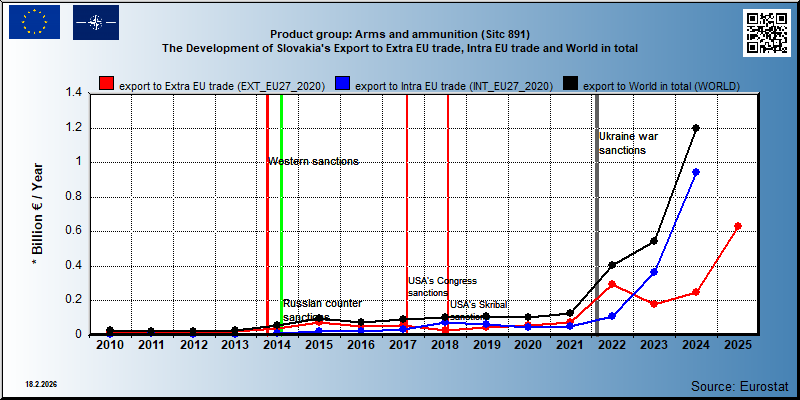Click the 'Ukraine war sanctions' annotation
The width and height of the screenshot is (800, 400).
[629, 143]
